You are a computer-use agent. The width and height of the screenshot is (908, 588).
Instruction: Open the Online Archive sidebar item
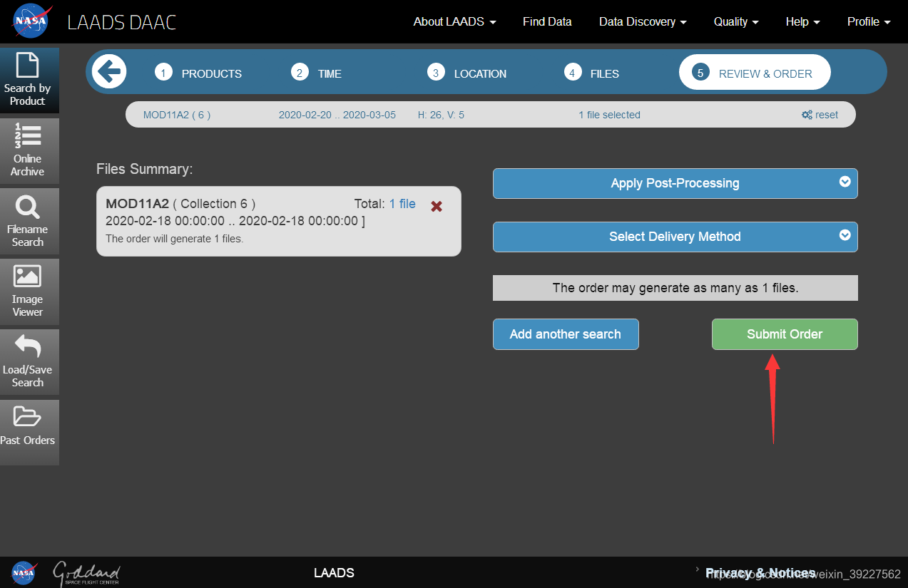pos(28,150)
